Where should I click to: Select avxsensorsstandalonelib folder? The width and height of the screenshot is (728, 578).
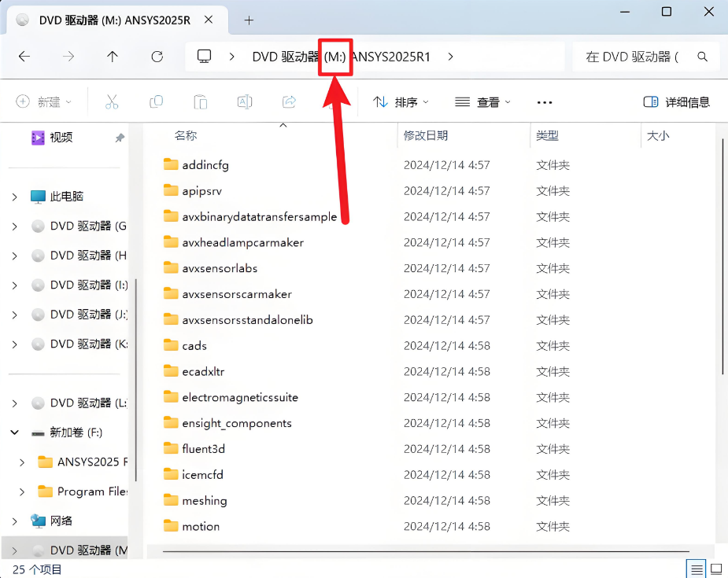238,320
